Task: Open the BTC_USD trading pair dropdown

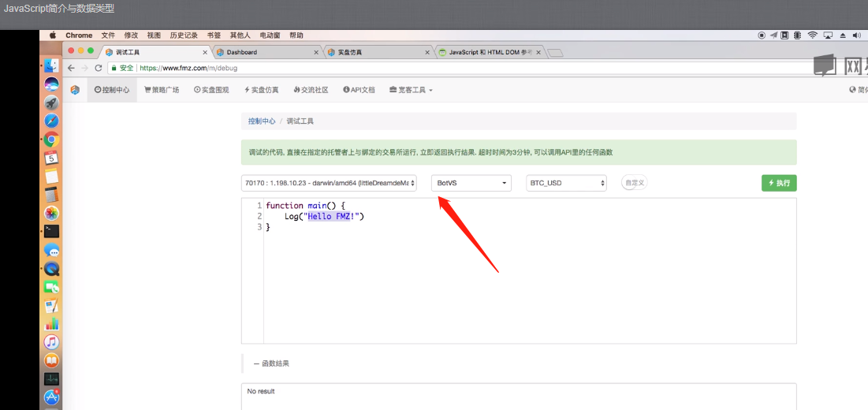Action: (x=566, y=183)
